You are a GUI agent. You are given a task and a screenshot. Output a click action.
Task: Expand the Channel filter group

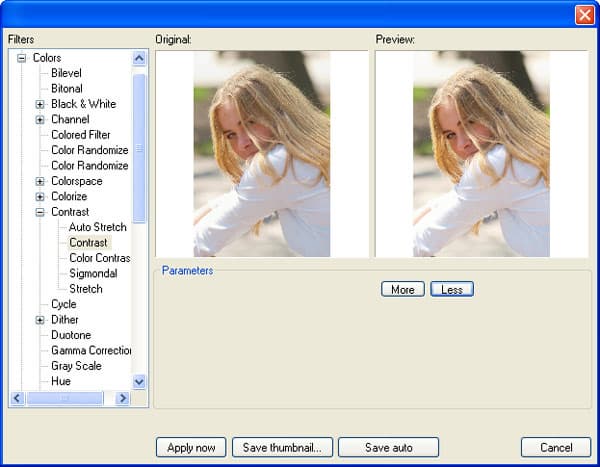(x=40, y=119)
